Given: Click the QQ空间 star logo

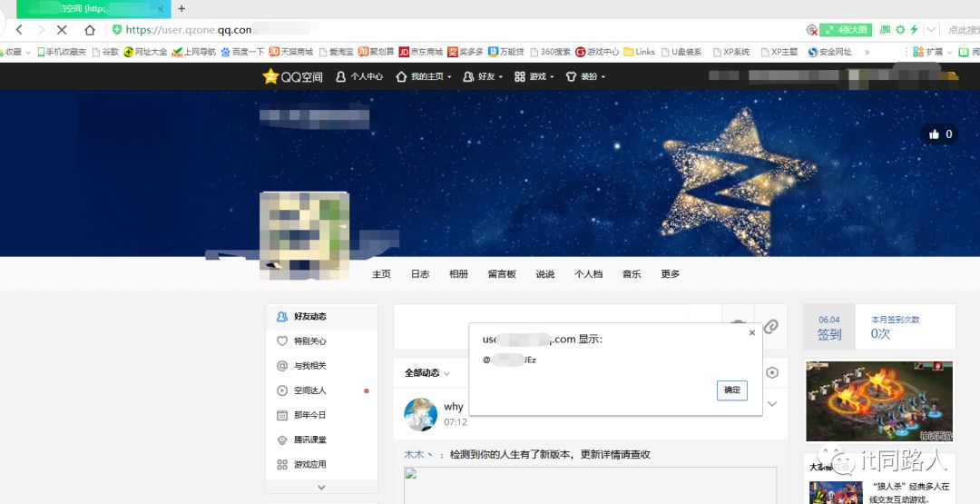Looking at the screenshot, I should pos(292,76).
